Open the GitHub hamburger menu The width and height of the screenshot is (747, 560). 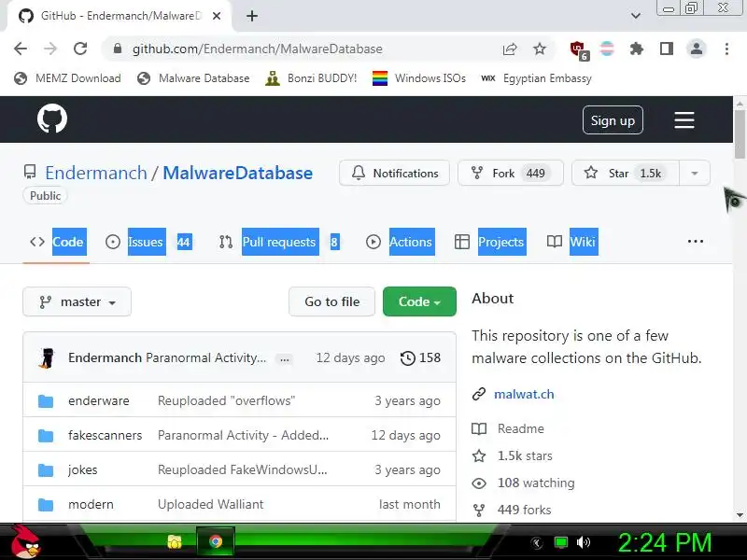684,120
